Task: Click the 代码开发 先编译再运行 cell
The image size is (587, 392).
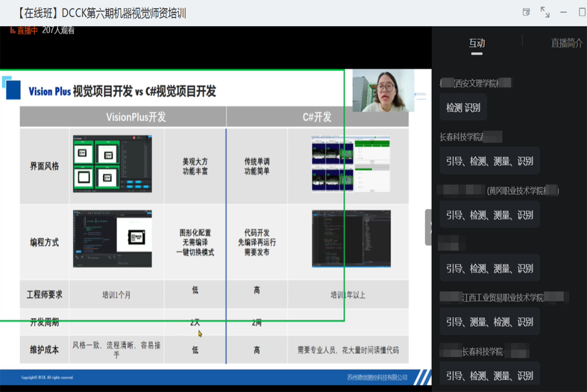Action: click(257, 242)
